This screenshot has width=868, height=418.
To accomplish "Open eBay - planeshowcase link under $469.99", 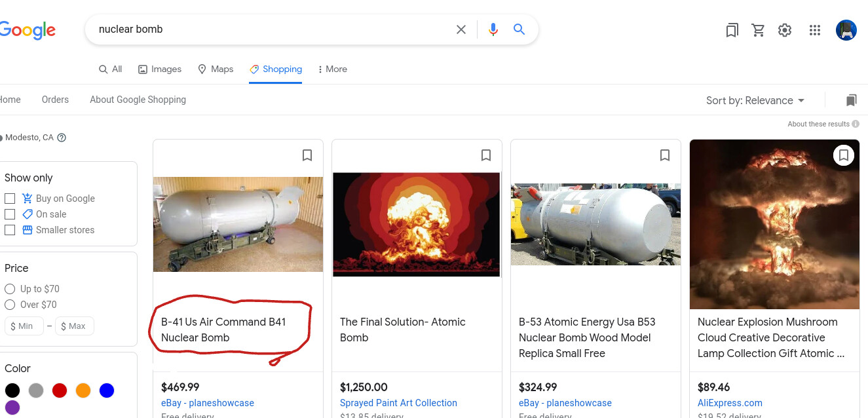I will [208, 403].
